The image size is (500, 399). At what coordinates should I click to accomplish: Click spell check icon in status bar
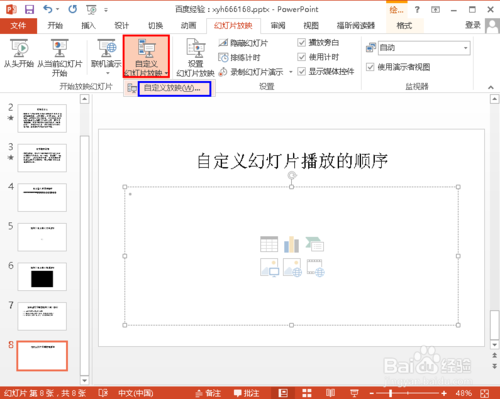click(103, 393)
